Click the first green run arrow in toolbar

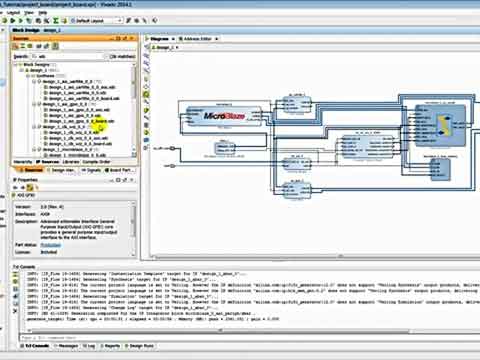click(x=13, y=21)
